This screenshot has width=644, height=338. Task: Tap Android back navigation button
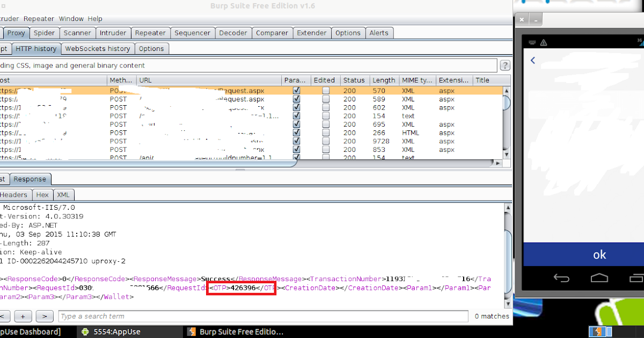click(561, 278)
